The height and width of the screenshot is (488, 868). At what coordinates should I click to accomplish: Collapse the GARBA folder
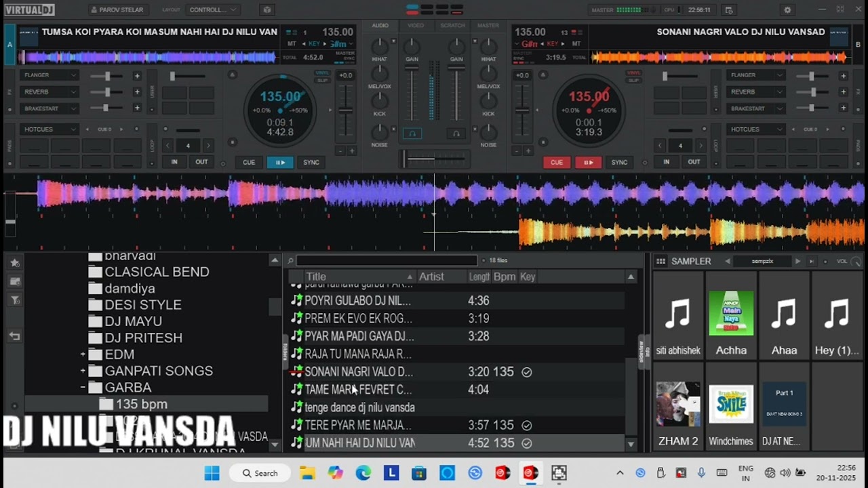(83, 388)
